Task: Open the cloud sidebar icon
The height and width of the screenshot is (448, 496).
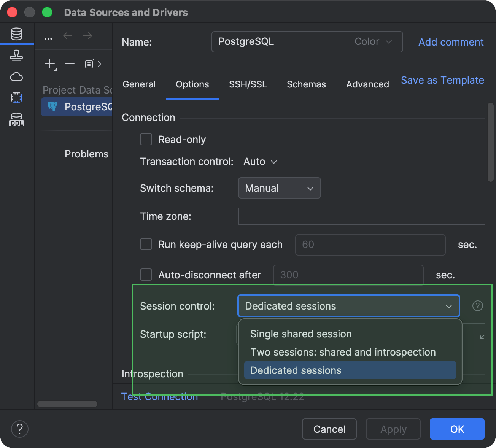Action: pyautogui.click(x=16, y=77)
